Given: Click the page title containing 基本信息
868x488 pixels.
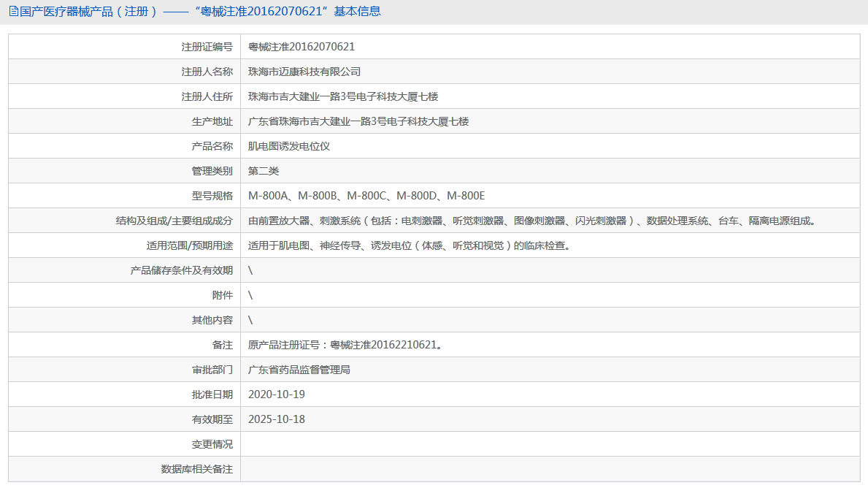Looking at the screenshot, I should click(x=199, y=12).
